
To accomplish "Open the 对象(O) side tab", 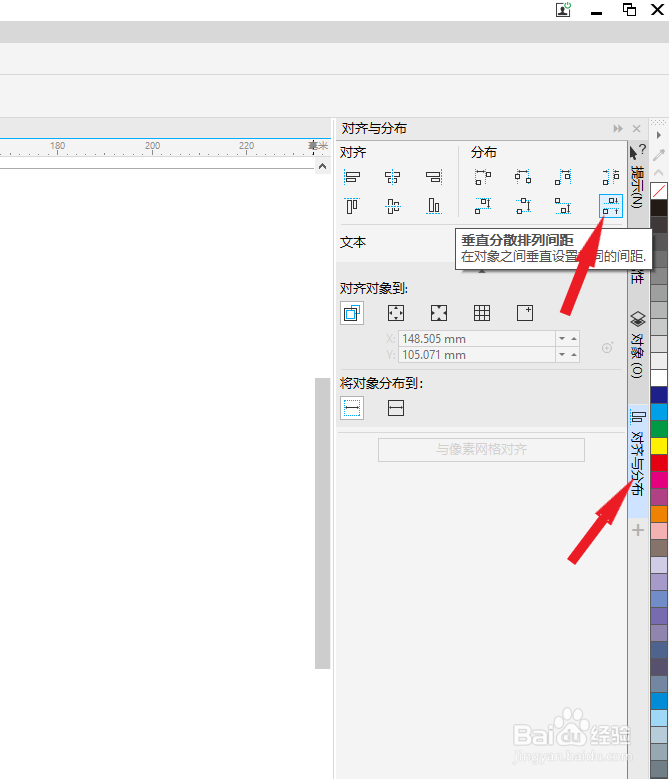I will [637, 345].
